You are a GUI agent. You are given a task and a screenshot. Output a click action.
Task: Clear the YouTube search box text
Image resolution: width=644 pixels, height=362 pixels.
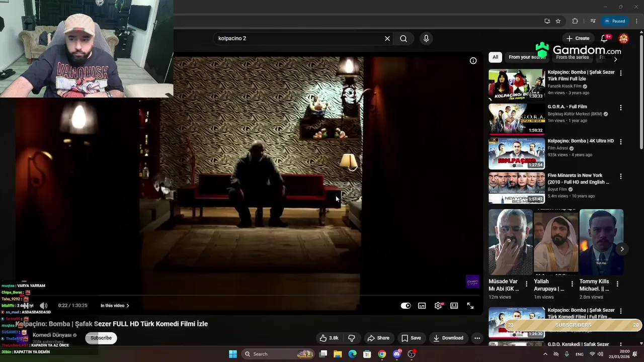(387, 38)
